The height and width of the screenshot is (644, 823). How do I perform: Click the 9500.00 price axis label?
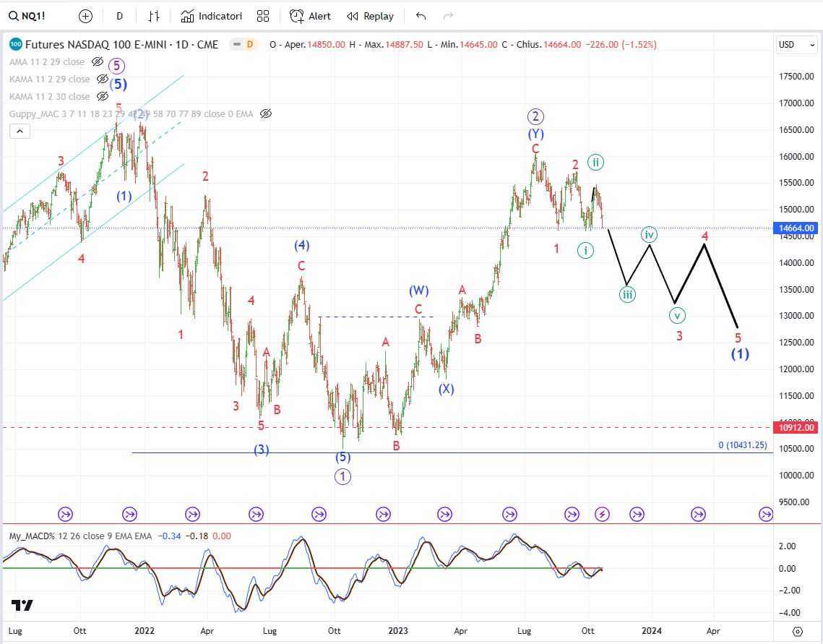tap(796, 502)
